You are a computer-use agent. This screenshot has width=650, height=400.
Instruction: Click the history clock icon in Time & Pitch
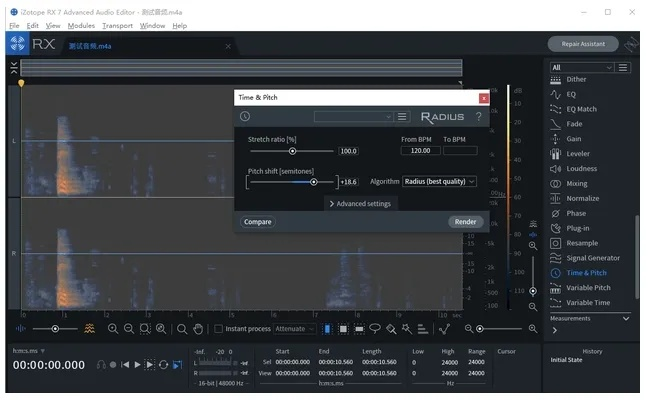coord(245,117)
